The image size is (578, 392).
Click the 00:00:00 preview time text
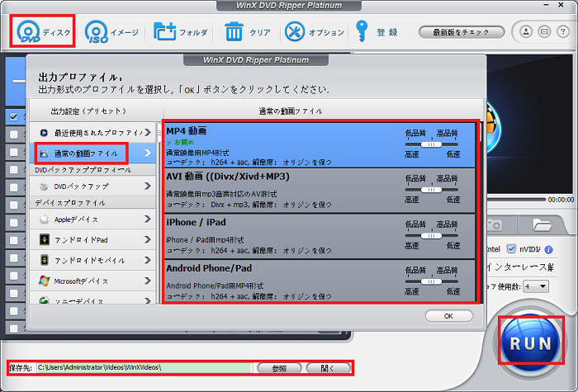click(x=561, y=200)
